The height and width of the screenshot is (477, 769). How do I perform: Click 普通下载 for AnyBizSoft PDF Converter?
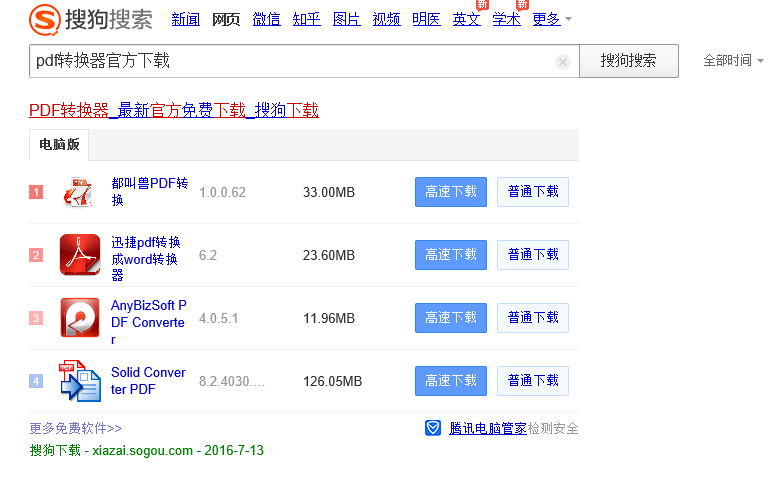click(533, 318)
